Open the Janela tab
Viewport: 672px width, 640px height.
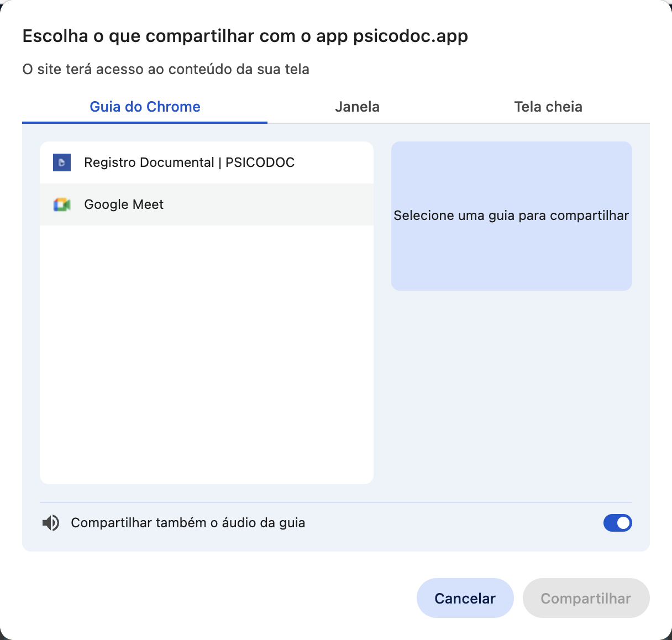[357, 107]
